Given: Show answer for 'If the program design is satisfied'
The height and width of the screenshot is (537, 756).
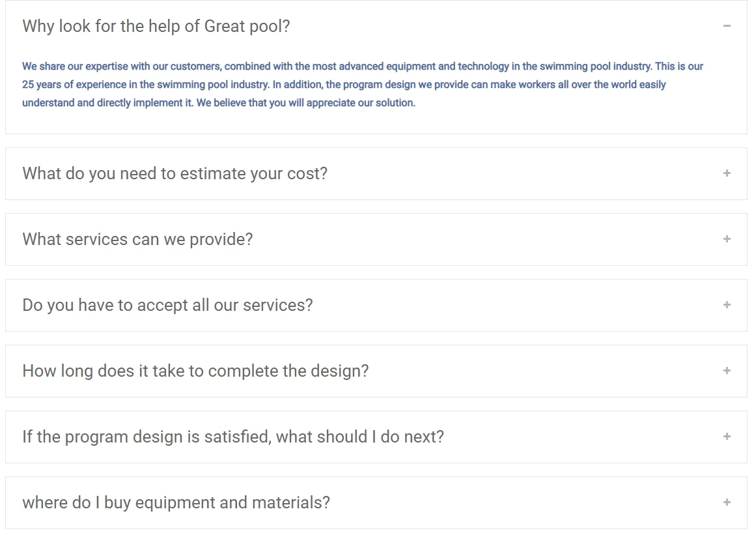Looking at the screenshot, I should click(x=233, y=437).
